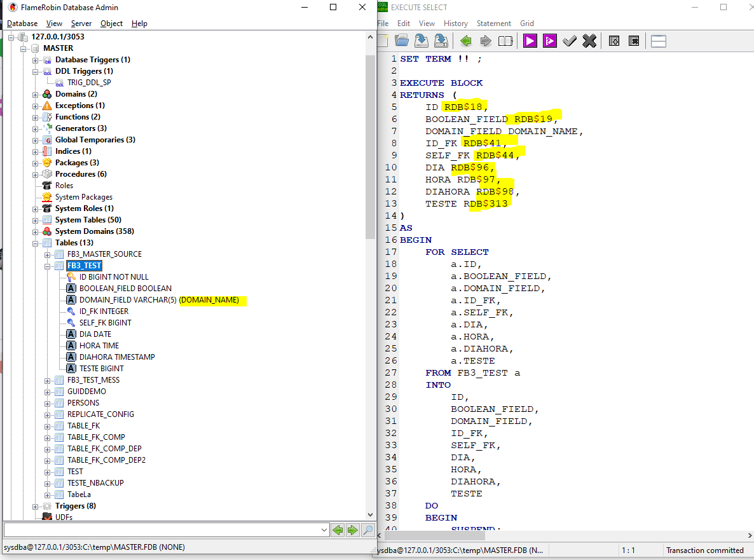Open the Object menu
Screen dimensions: 754x560
(111, 24)
